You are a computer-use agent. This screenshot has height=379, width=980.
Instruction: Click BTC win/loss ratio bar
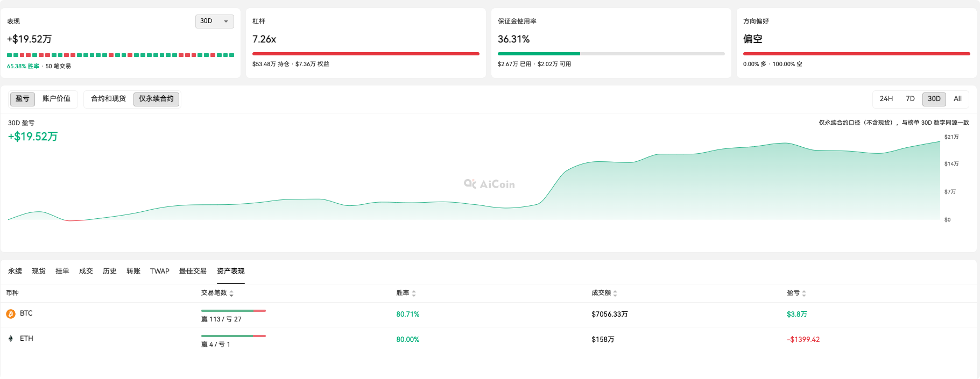pos(234,311)
